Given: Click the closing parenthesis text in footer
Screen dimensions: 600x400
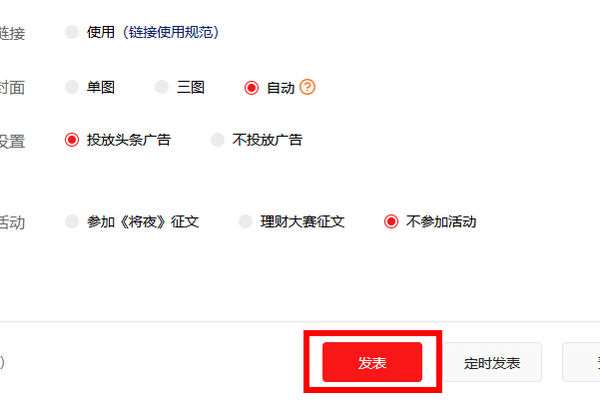Looking at the screenshot, I should coord(2,362).
